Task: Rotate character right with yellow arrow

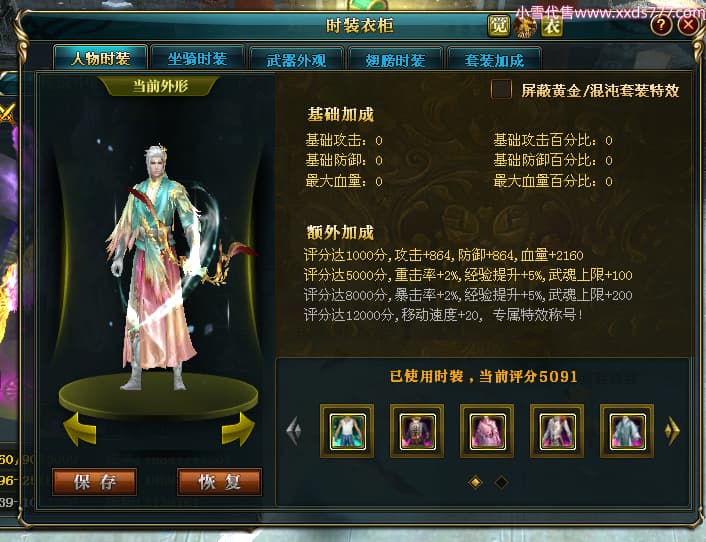Action: pos(238,429)
